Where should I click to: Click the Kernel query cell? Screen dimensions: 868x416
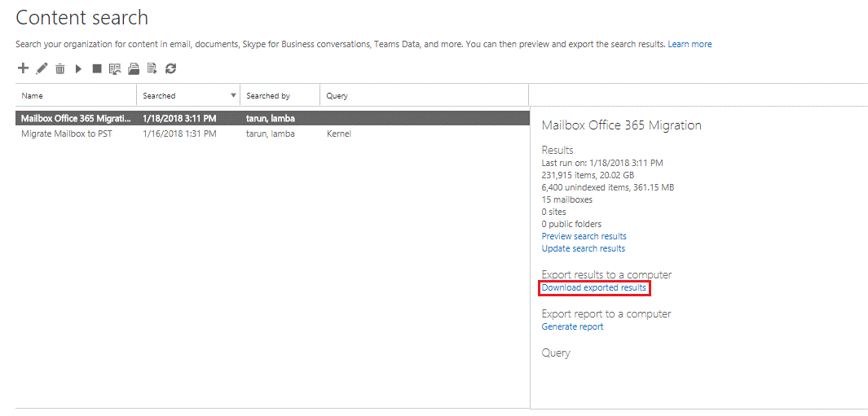(339, 134)
